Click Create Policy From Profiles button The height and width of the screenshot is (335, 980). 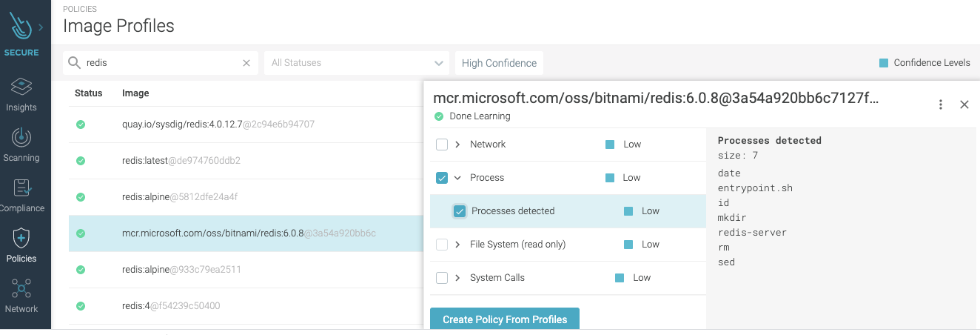pyautogui.click(x=505, y=319)
